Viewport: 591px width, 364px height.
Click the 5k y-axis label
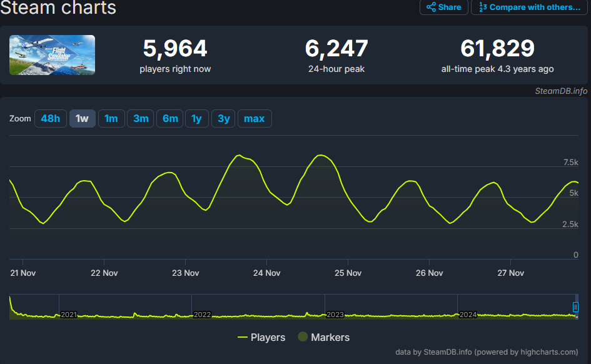pos(573,193)
